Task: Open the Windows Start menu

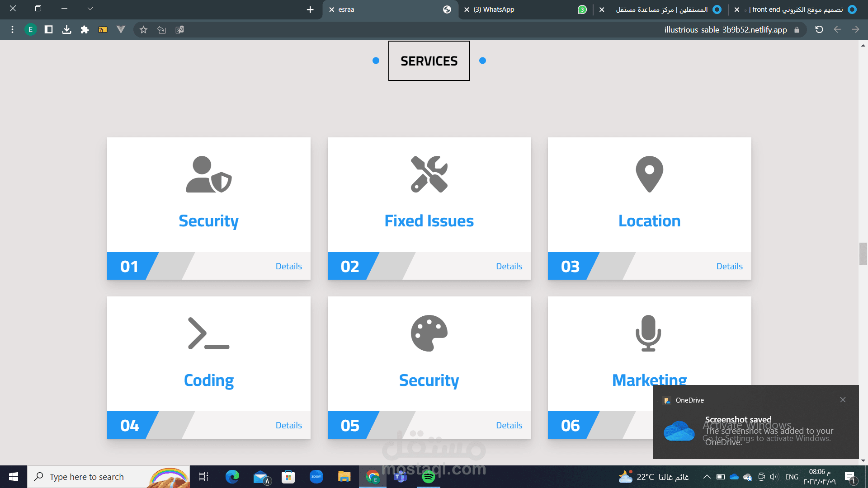Action: click(x=13, y=477)
